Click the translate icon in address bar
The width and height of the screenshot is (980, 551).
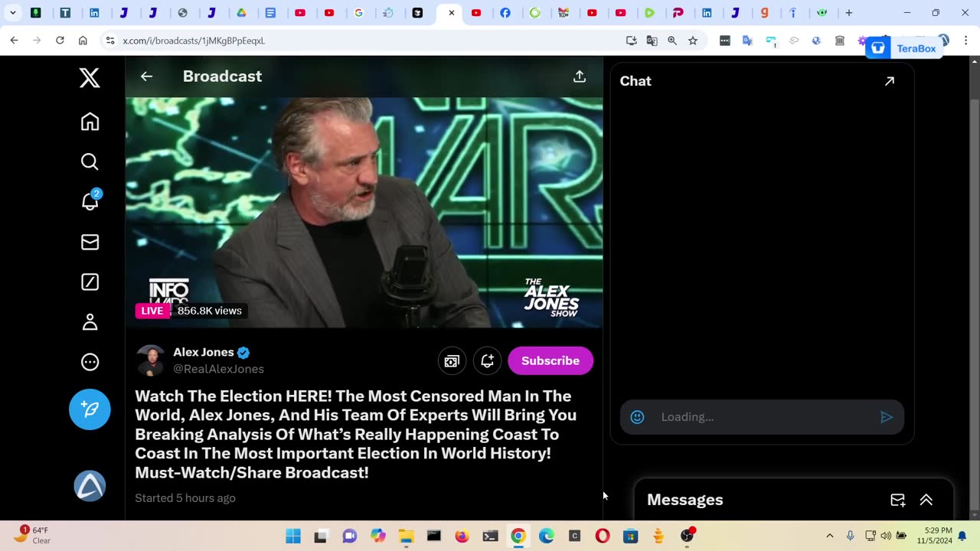point(652,41)
